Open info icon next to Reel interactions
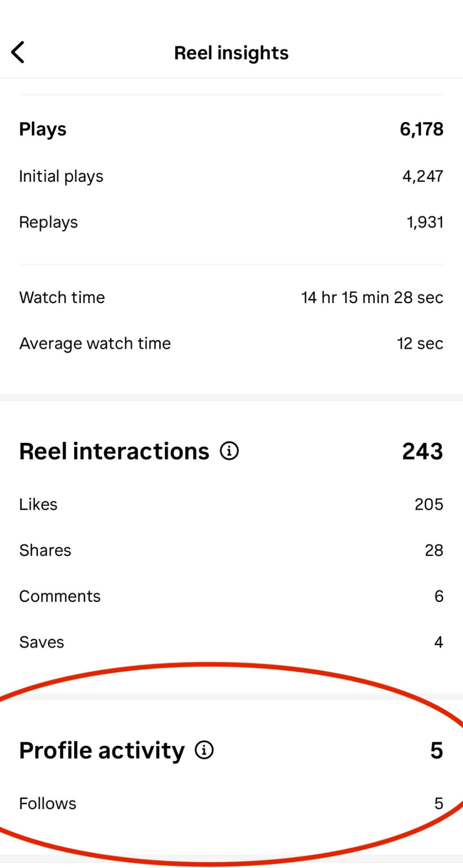This screenshot has width=463, height=868. pyautogui.click(x=229, y=451)
